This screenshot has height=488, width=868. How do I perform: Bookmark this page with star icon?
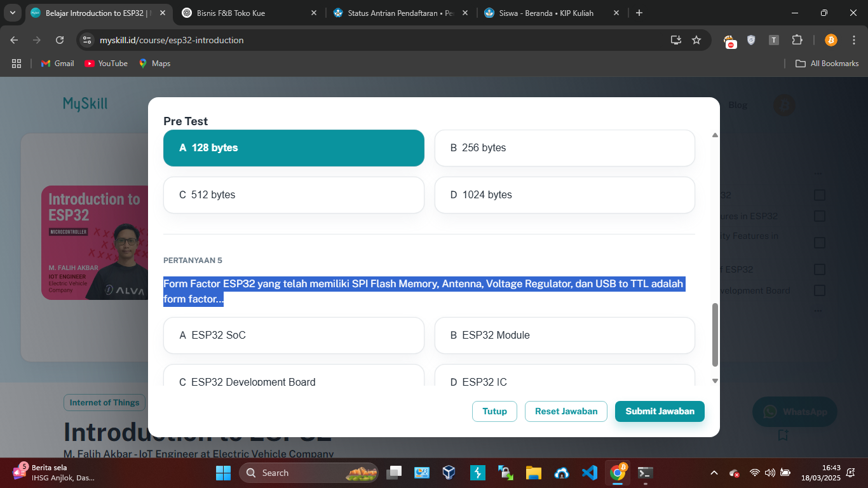coord(696,40)
